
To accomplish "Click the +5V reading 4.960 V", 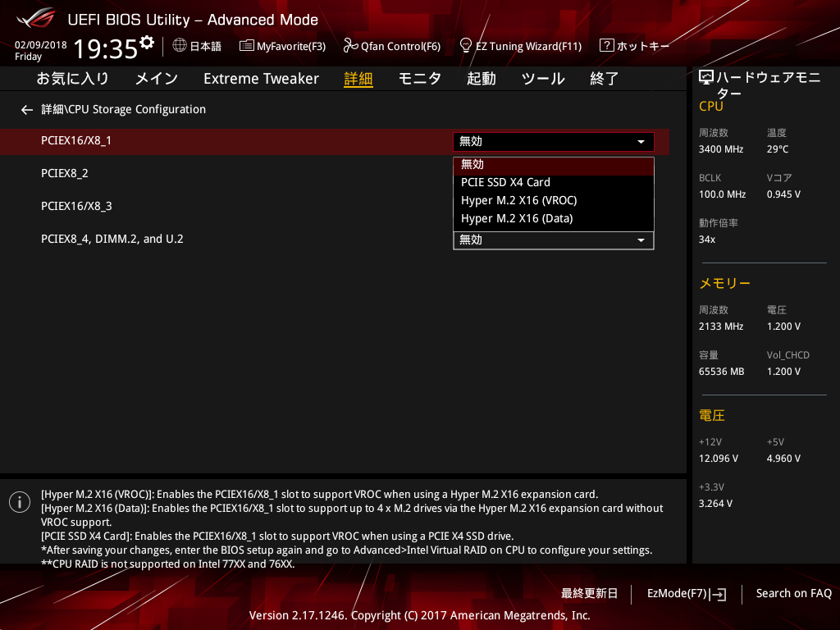I will (x=783, y=459).
